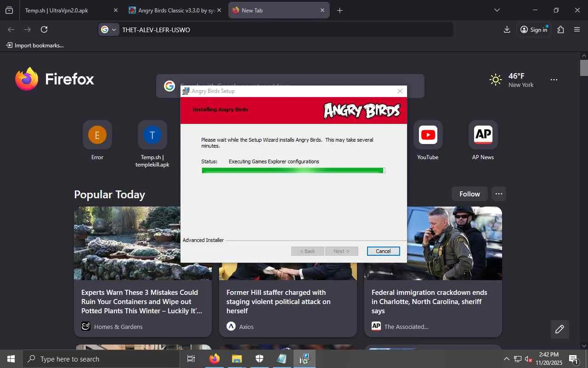The height and width of the screenshot is (368, 588).
Task: Reload the current page
Action: click(x=44, y=29)
